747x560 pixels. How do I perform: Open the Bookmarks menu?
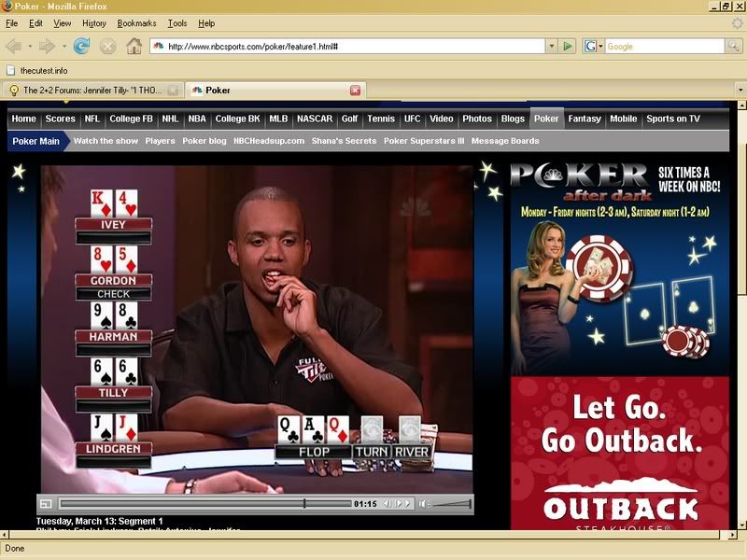pyautogui.click(x=136, y=23)
